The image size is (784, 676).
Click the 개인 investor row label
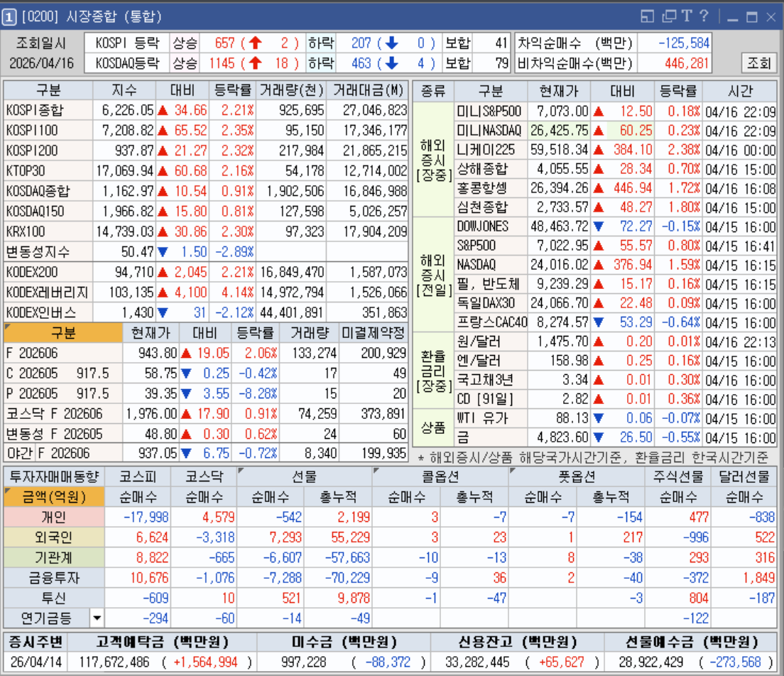point(54,517)
